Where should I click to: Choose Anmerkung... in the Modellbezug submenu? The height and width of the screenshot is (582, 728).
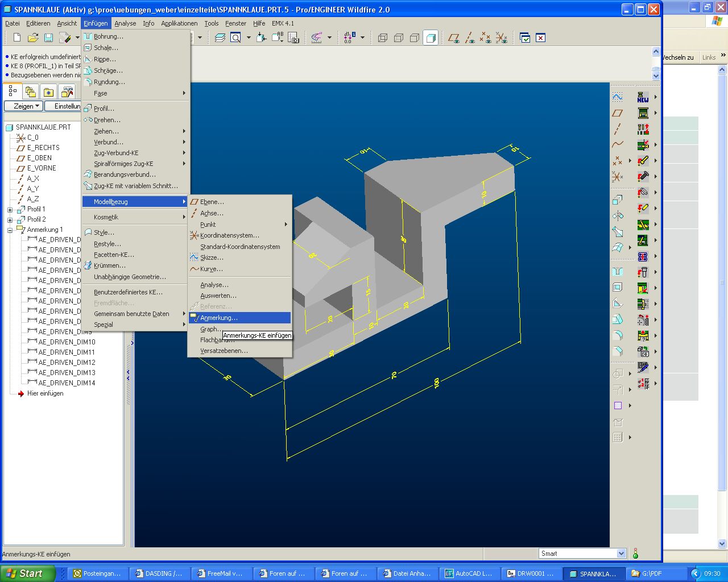click(x=239, y=318)
